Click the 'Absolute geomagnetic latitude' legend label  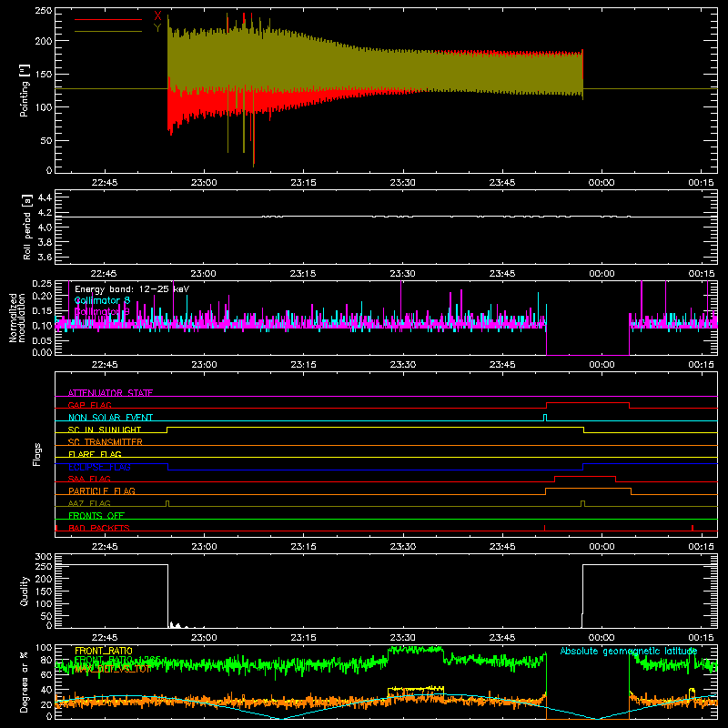click(629, 651)
